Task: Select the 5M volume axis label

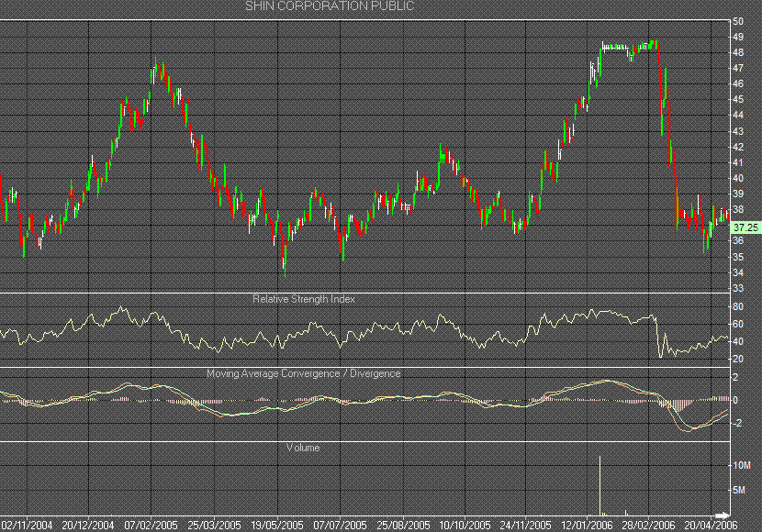Action: [739, 490]
